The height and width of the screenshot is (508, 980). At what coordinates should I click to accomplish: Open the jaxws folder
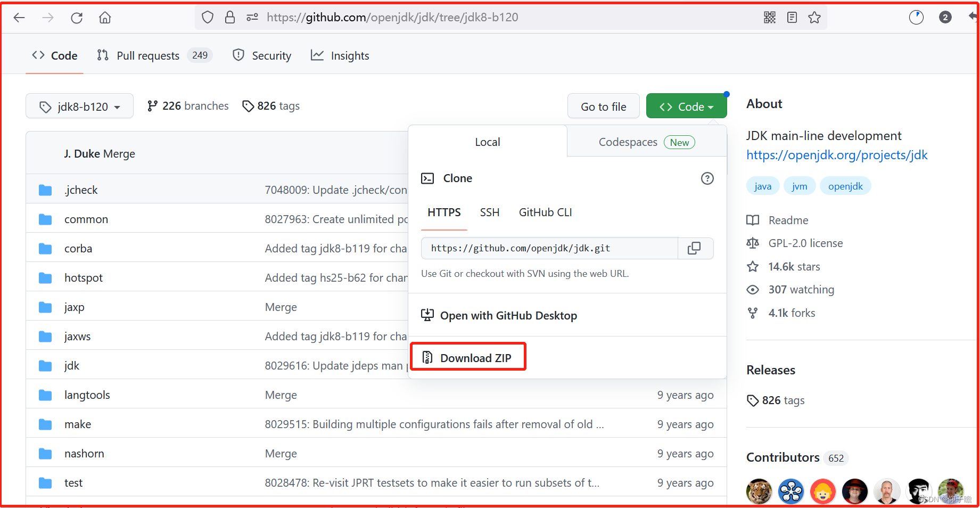78,337
